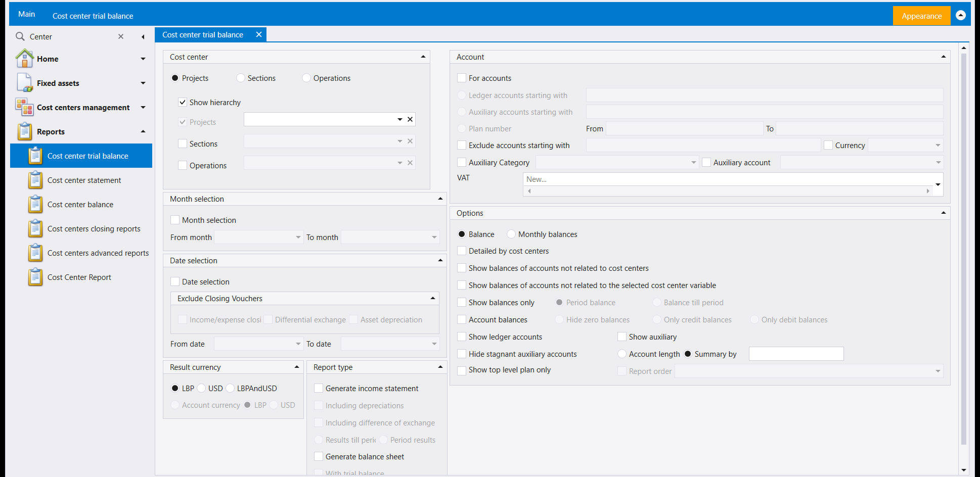Screen dimensions: 980x477
Task: Click the Cost centers management icon
Action: point(24,107)
